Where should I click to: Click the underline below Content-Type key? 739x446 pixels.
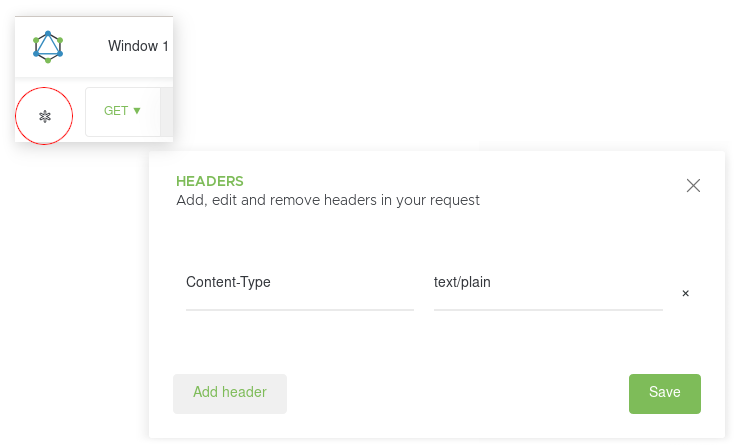300,310
